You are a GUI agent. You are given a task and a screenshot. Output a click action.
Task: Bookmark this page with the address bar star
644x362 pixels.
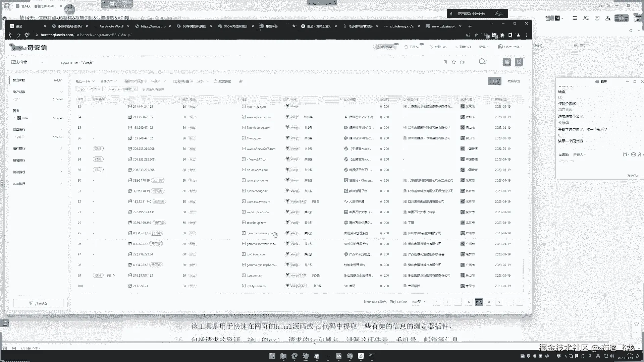[x=476, y=35]
